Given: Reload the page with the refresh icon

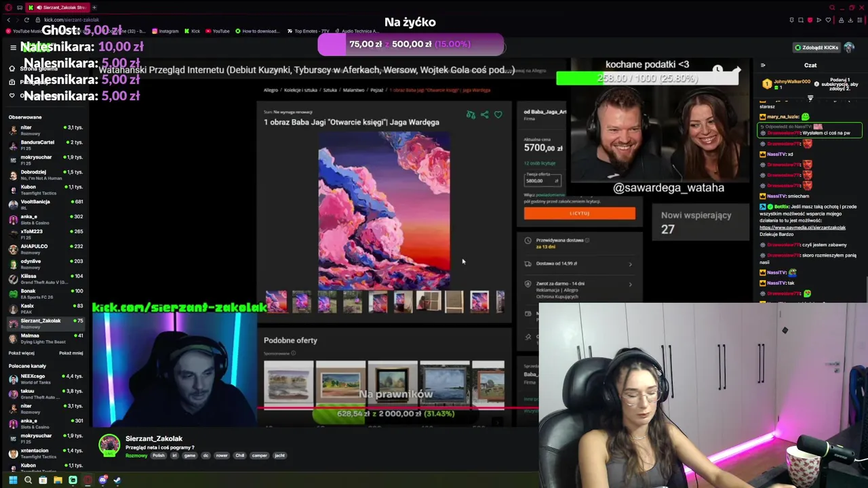Looking at the screenshot, I should coord(27,20).
